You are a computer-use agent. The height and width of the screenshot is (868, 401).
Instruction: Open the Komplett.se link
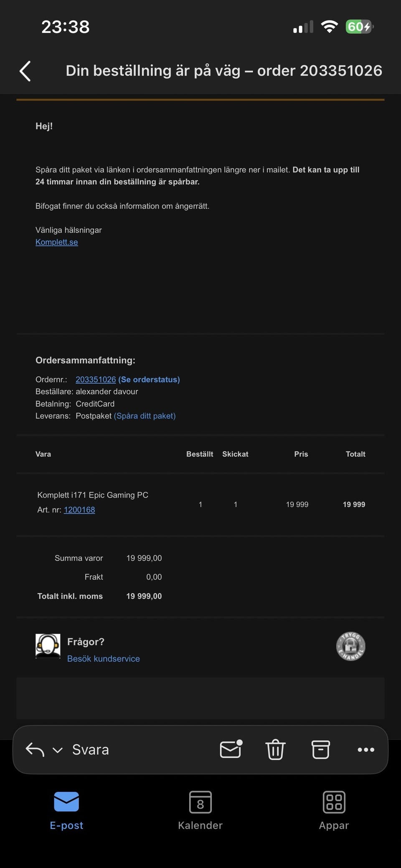pyautogui.click(x=57, y=242)
